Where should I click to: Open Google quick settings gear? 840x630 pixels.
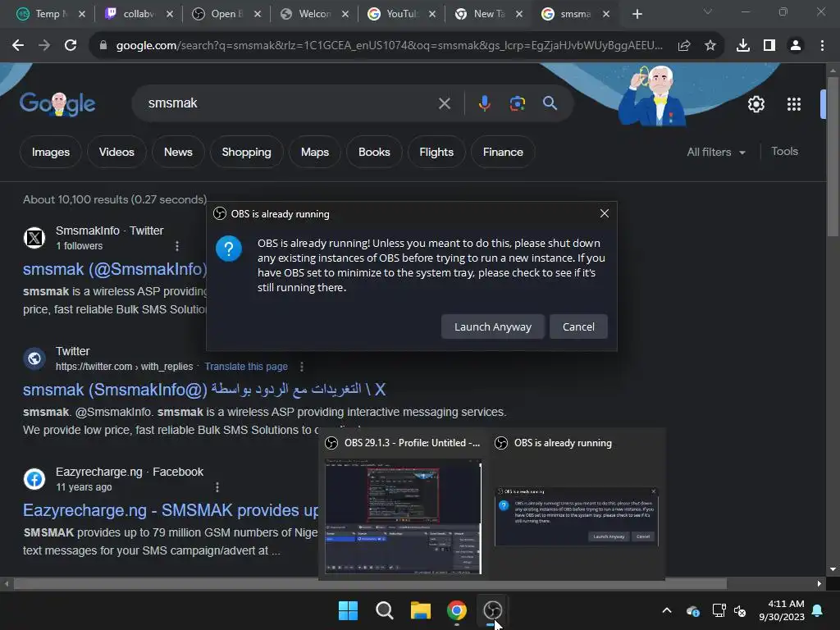(756, 104)
